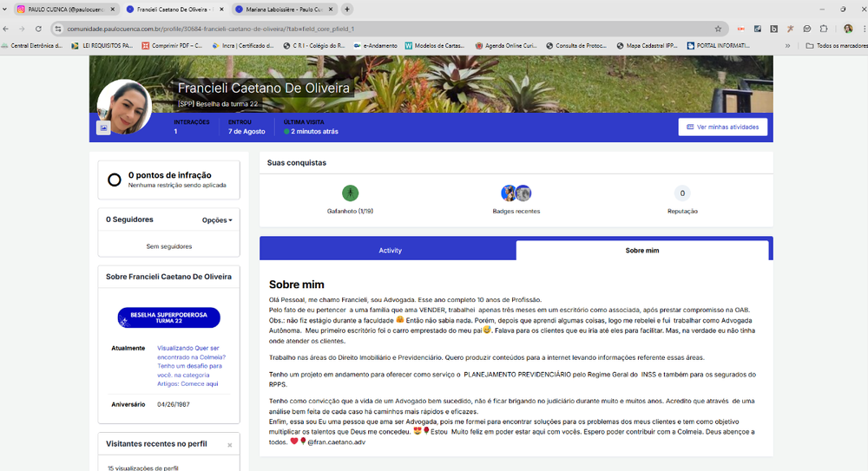Click the profile name Francieli Caetano De Oliveira

[x=264, y=88]
